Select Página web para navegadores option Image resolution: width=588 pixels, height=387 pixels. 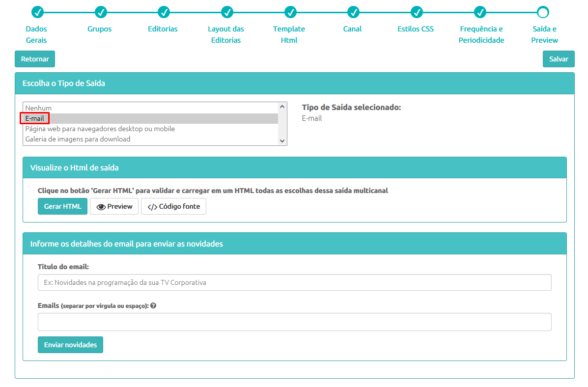click(x=150, y=129)
